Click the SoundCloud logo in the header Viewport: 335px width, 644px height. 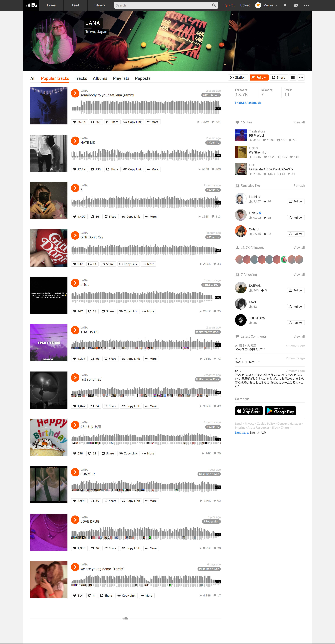[x=32, y=5]
